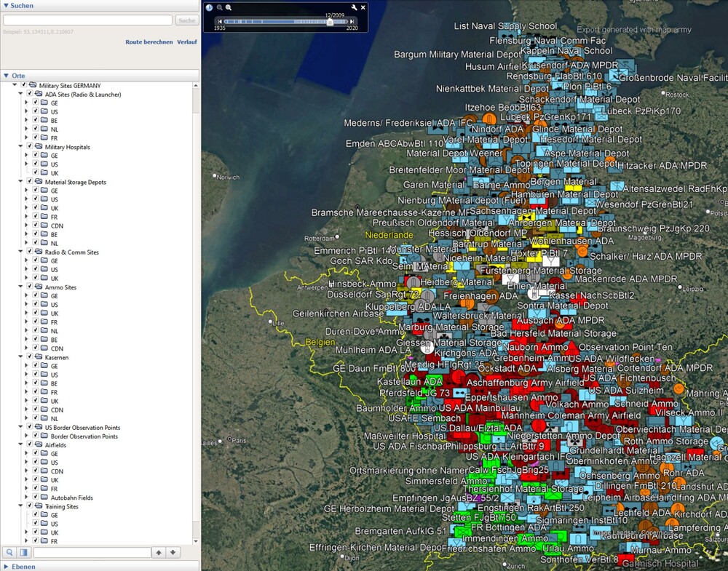Click the magnifier icon below the places tree
Screen dimensions: 728x571
[x=9, y=552]
